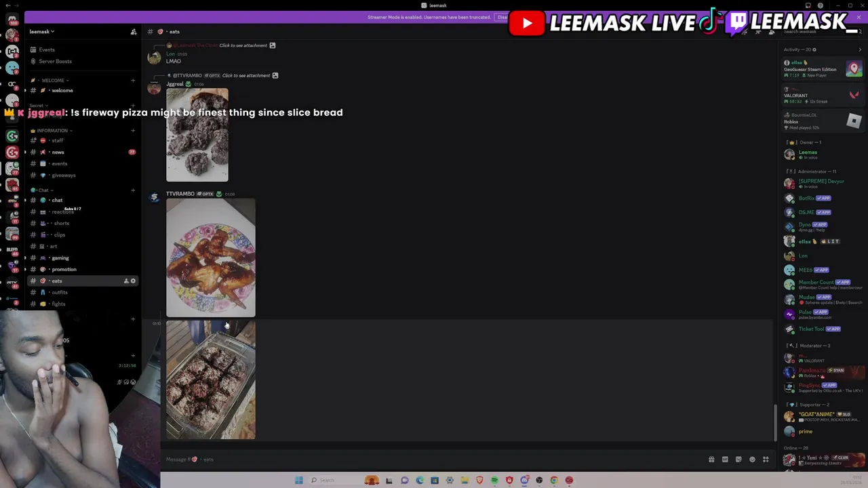Add a channel to the WELCOME category

pyautogui.click(x=133, y=81)
